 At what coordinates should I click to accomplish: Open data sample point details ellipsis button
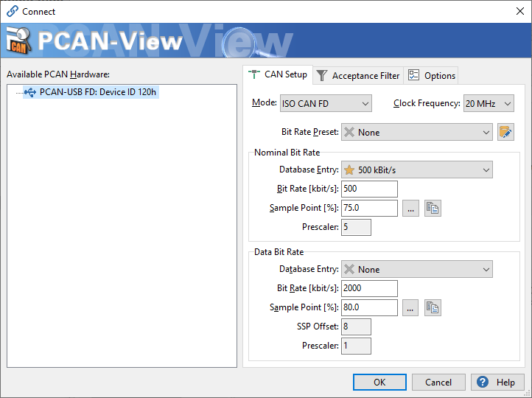(410, 308)
